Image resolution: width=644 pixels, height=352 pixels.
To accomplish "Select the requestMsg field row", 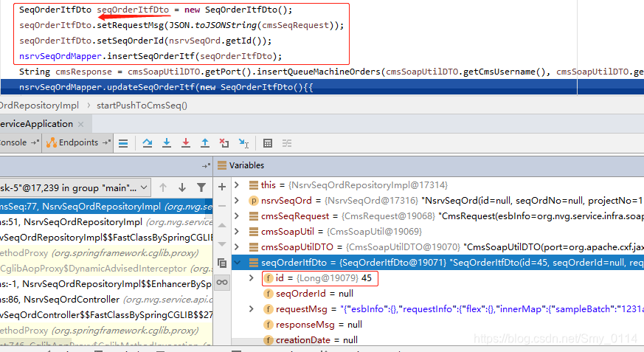I will [x=437, y=309].
